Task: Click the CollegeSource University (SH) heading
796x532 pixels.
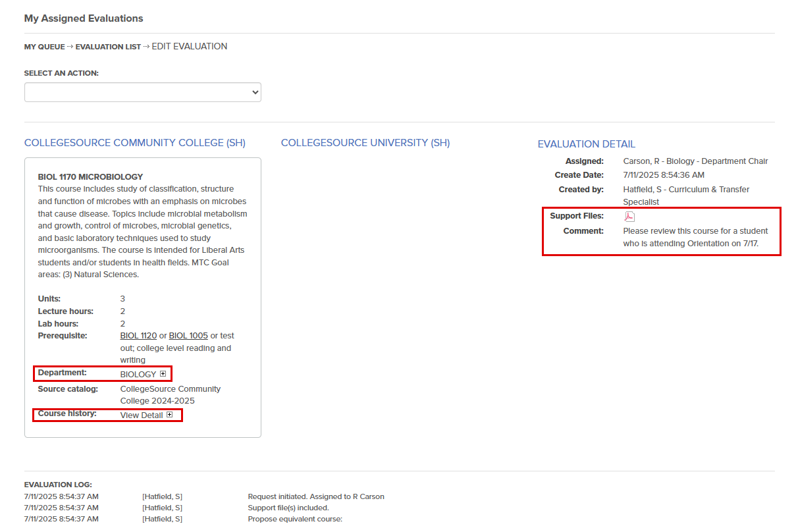Action: 365,143
